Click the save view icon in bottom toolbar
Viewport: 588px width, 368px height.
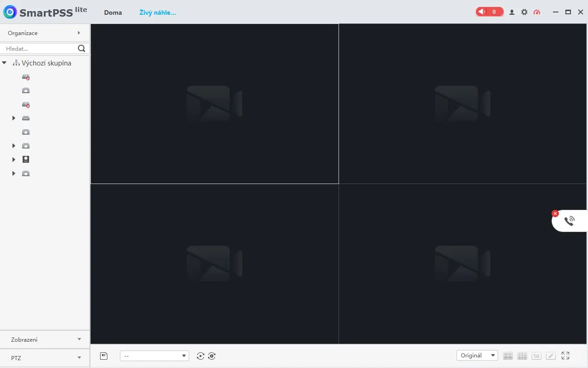[x=104, y=356]
